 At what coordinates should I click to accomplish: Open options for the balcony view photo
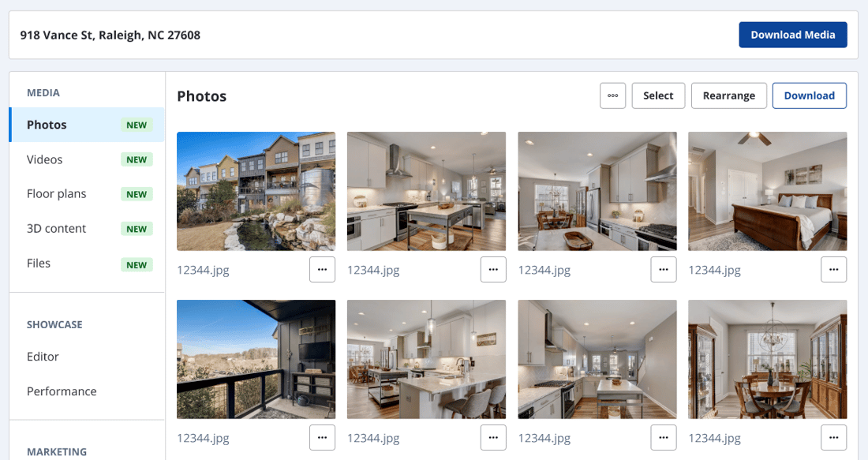pos(322,438)
